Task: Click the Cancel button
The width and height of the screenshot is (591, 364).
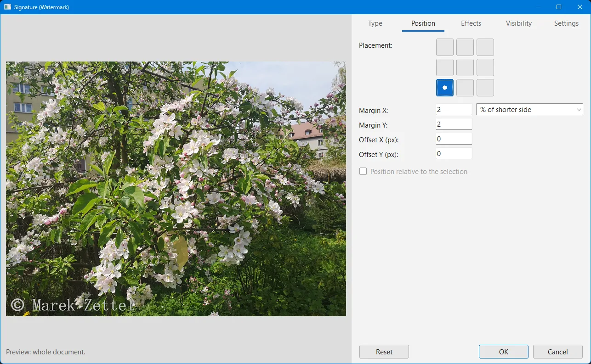Action: 558,352
